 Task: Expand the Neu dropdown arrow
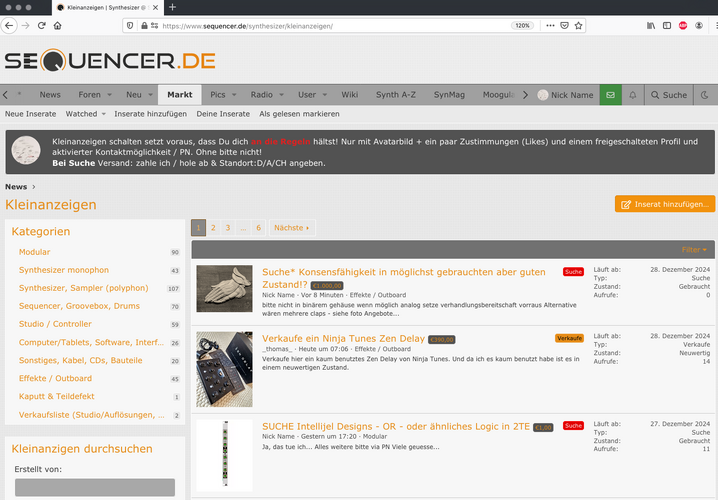click(x=150, y=95)
